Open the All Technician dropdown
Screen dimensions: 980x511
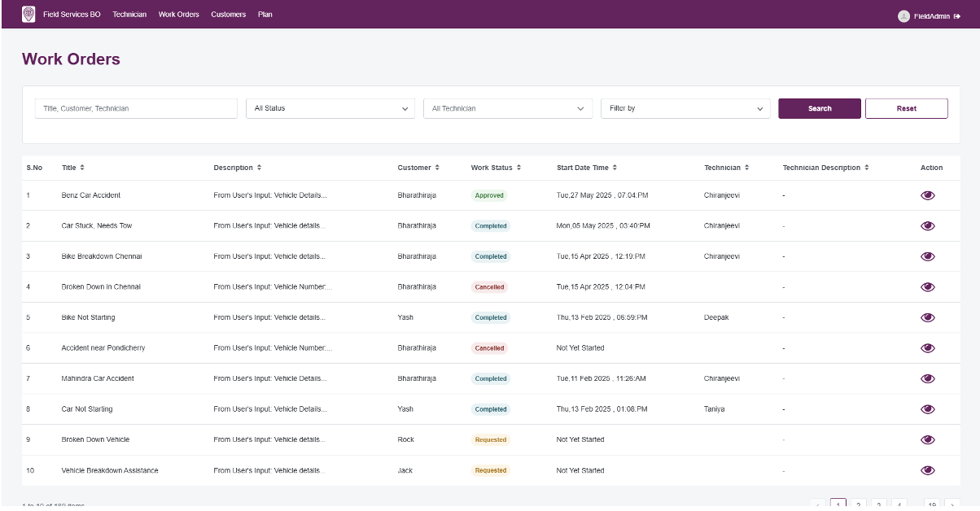(508, 108)
